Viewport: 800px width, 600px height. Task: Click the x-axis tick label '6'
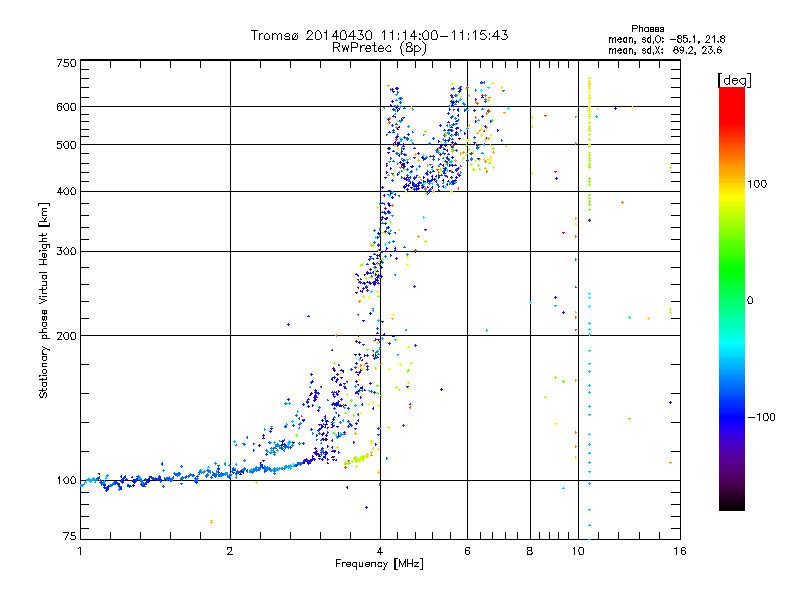(467, 551)
